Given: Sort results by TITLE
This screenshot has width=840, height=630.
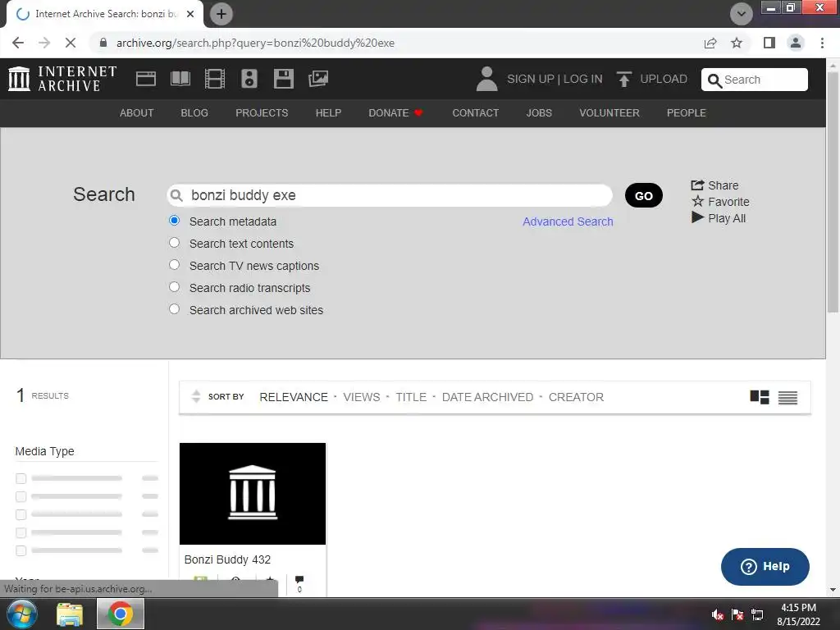Looking at the screenshot, I should (411, 398).
